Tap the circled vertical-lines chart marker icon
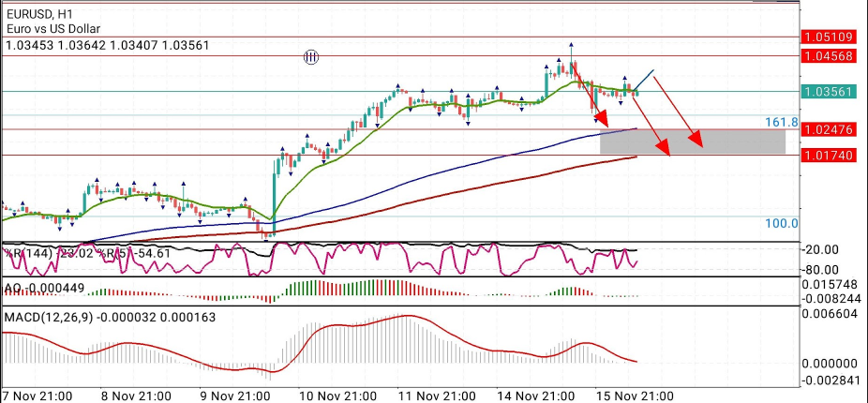868x403 pixels. point(311,57)
